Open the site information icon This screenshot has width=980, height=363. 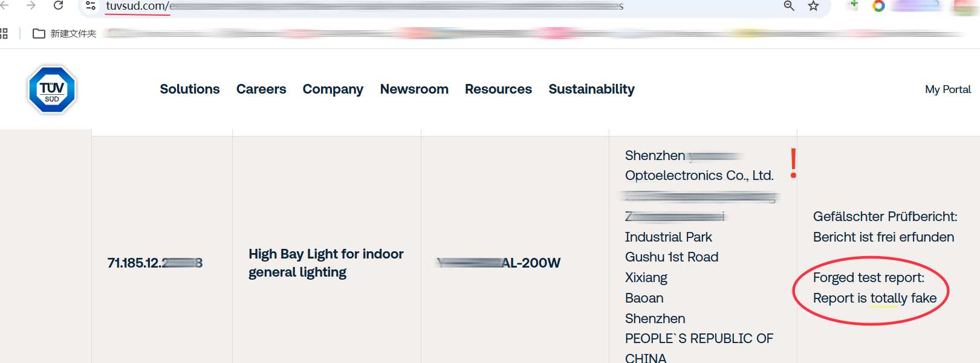(x=91, y=5)
